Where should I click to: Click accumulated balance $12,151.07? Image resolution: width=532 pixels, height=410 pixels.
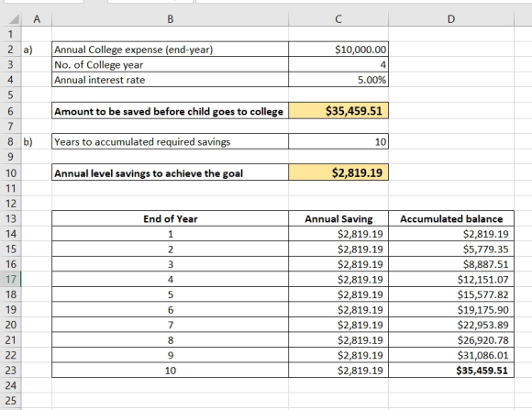[x=451, y=280]
